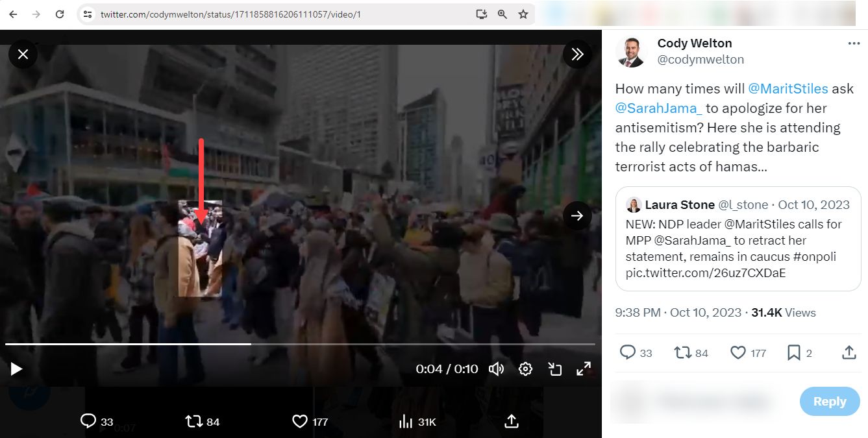Viewport: 868px width, 438px height.
Task: Go to next media with right arrow
Action: [x=577, y=215]
